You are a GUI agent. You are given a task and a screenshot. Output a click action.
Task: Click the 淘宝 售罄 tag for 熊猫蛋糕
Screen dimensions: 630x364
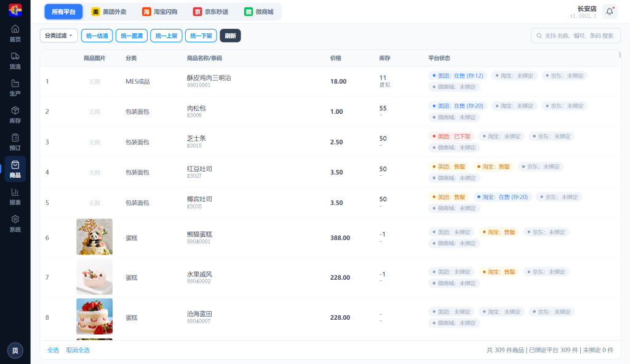[x=498, y=232]
